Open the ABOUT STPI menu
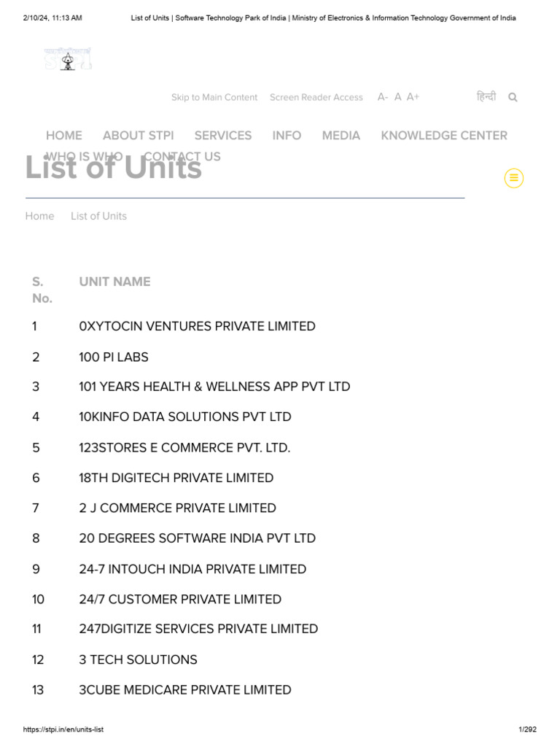This screenshot has width=560, height=747. 139,135
